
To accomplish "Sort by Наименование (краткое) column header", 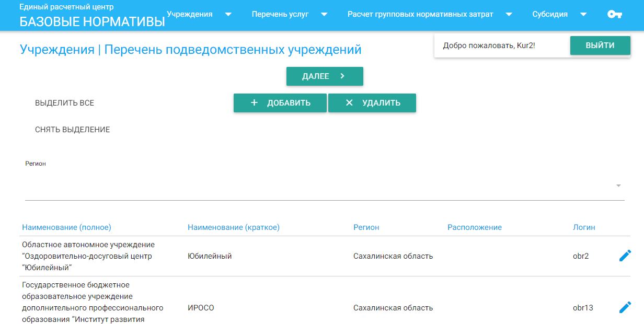I will pos(234,227).
